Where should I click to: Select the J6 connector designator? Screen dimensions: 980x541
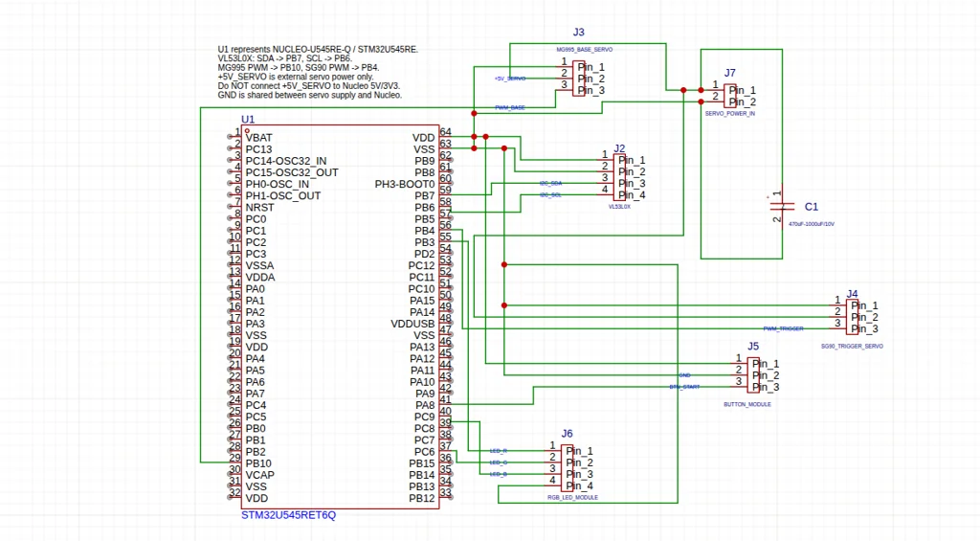coord(567,434)
